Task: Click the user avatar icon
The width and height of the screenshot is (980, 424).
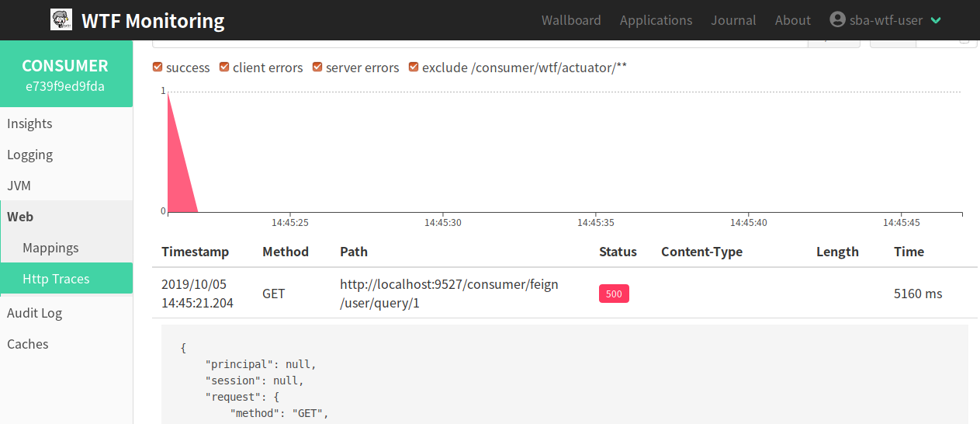Action: [x=836, y=20]
